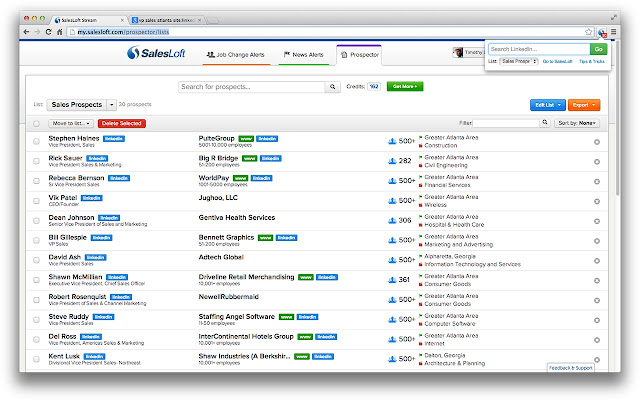Open the Move to list dropdown
640x400 pixels.
tap(71, 123)
